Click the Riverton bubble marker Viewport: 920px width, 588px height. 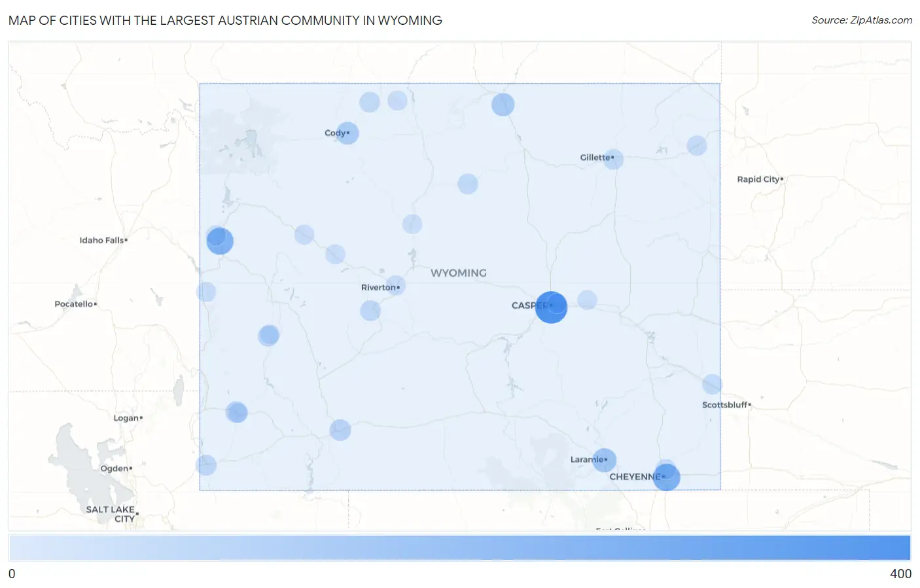[x=395, y=286]
